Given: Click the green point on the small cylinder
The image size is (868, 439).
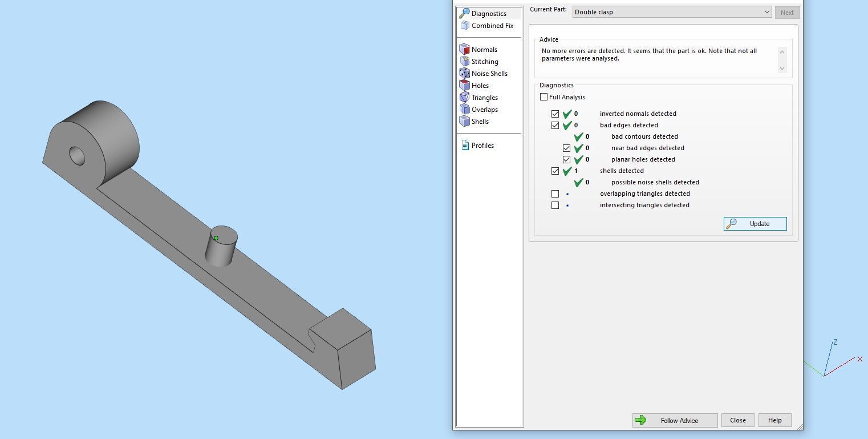Looking at the screenshot, I should [216, 238].
